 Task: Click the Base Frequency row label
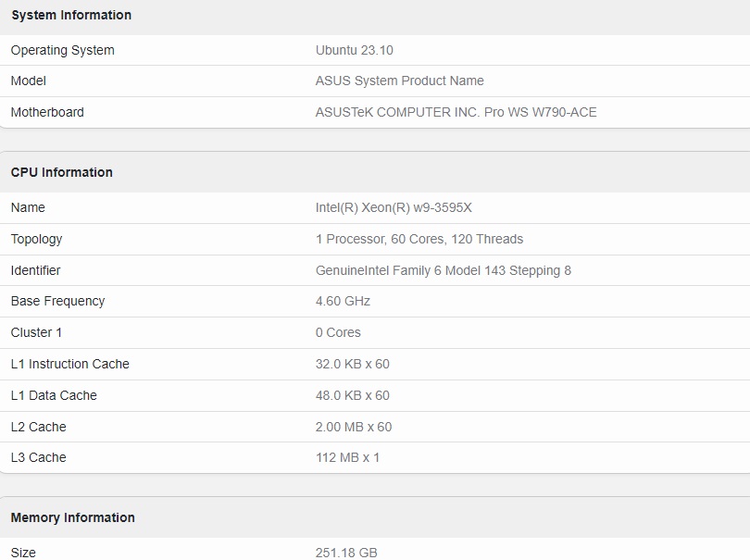pos(57,301)
